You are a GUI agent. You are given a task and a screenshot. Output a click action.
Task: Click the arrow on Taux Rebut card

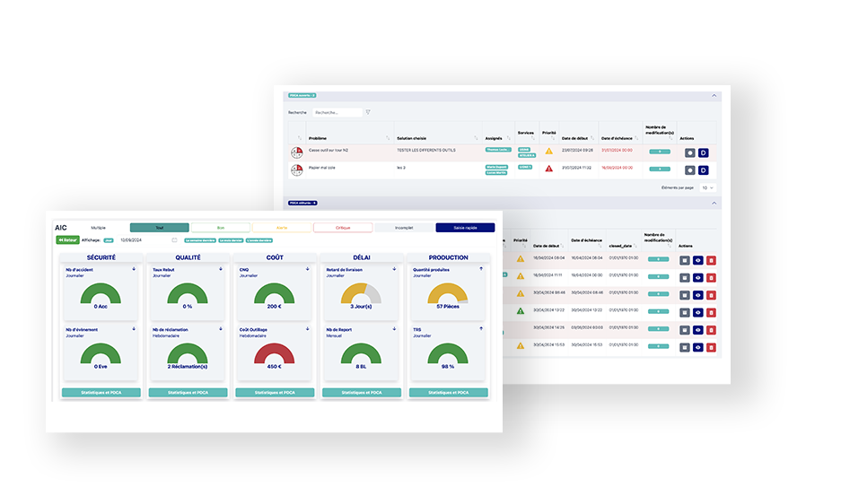point(221,269)
